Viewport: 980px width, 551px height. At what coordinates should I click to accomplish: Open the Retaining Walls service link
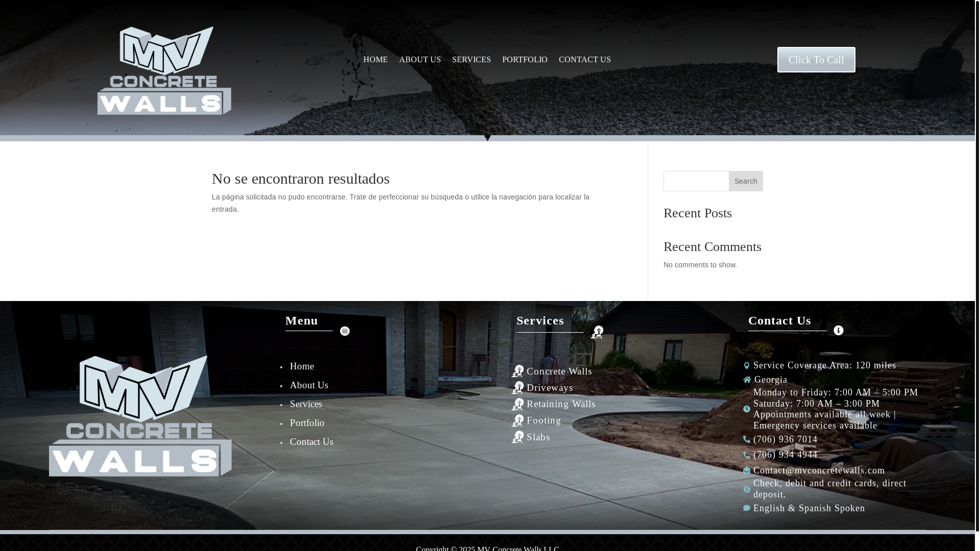[561, 404]
